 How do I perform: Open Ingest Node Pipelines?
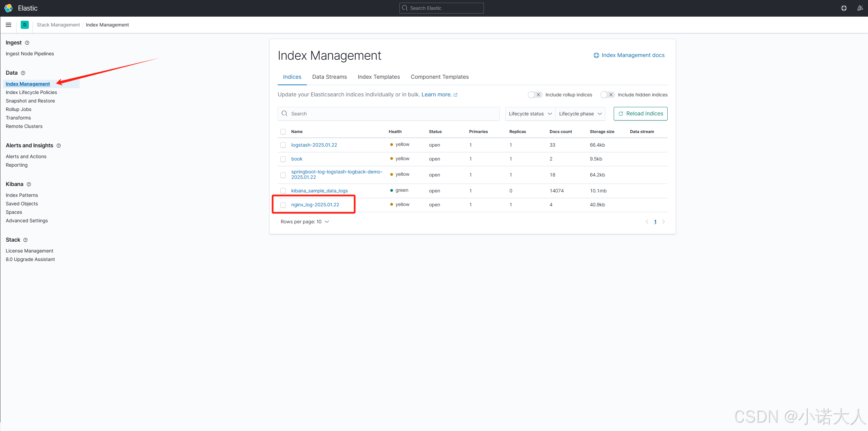[x=30, y=54]
